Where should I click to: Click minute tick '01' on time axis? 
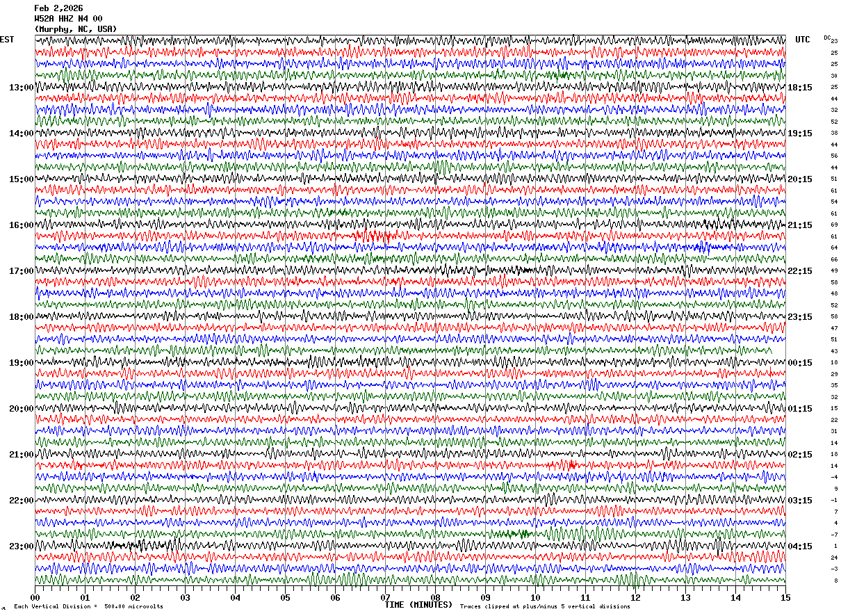click(x=85, y=597)
